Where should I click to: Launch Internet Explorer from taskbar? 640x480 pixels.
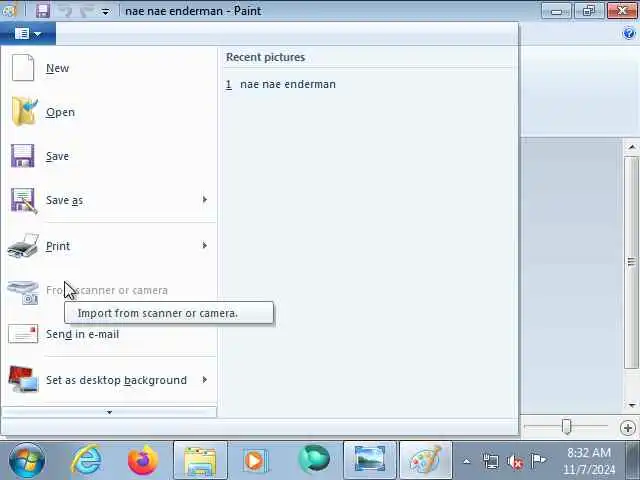click(86, 460)
